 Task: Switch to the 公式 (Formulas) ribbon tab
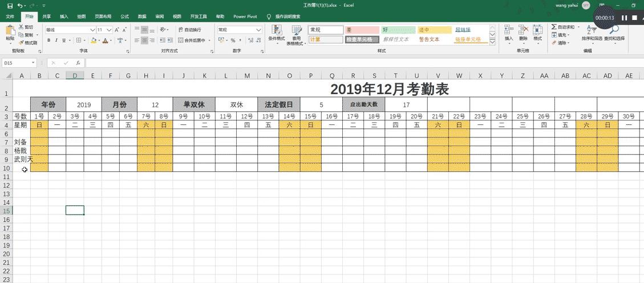coord(124,17)
